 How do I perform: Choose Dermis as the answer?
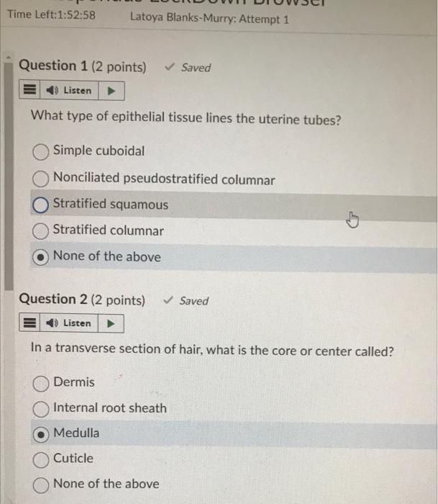tap(41, 383)
